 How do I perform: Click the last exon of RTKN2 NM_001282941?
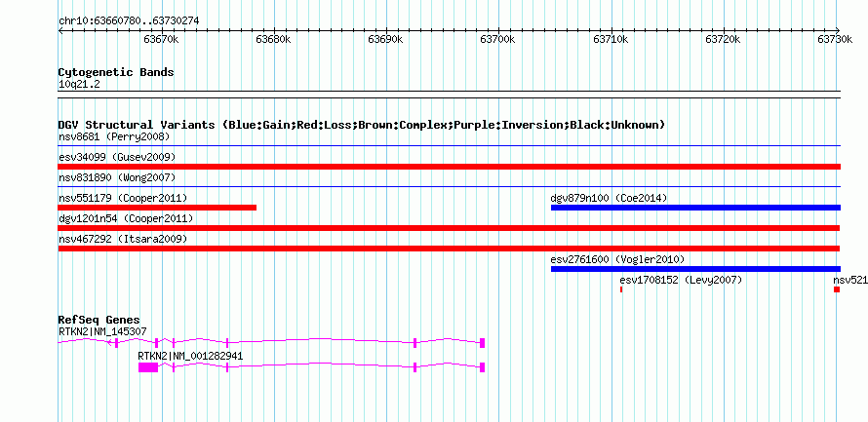482,367
